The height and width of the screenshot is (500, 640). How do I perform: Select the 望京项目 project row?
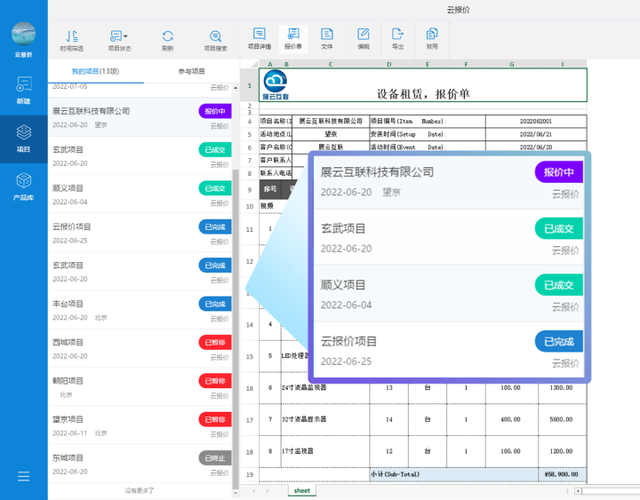point(140,425)
